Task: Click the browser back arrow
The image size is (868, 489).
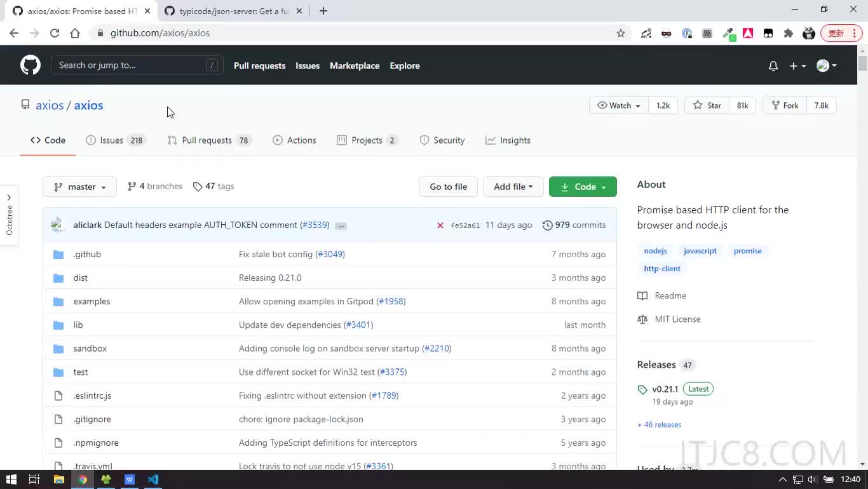Action: tap(14, 33)
